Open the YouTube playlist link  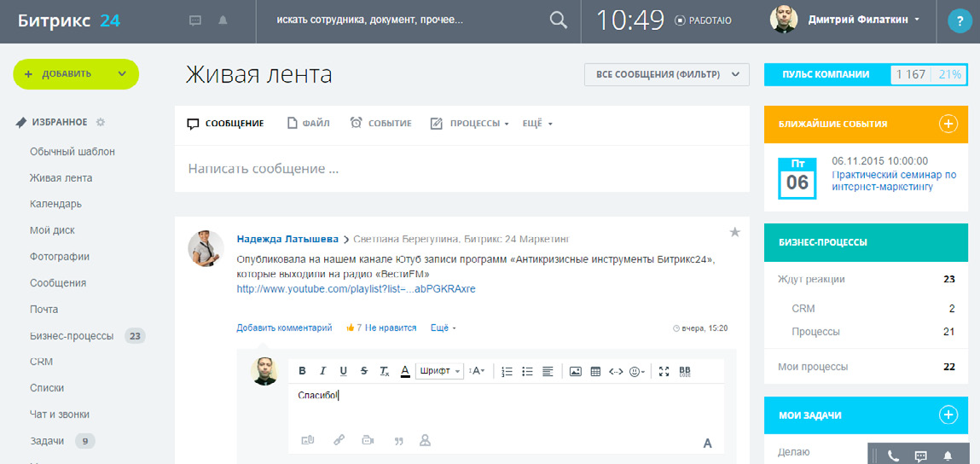[357, 289]
